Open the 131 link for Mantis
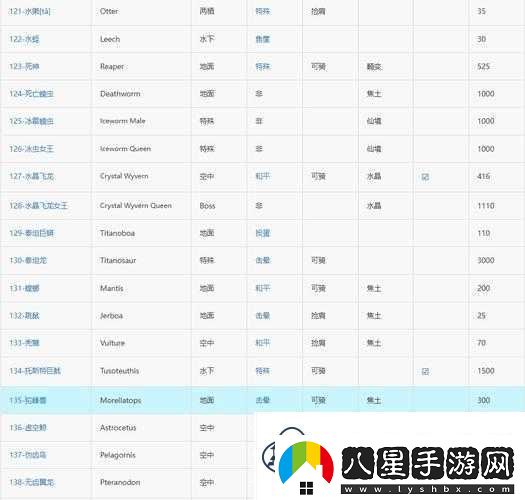Screen dimensions: 525x500 (24, 288)
